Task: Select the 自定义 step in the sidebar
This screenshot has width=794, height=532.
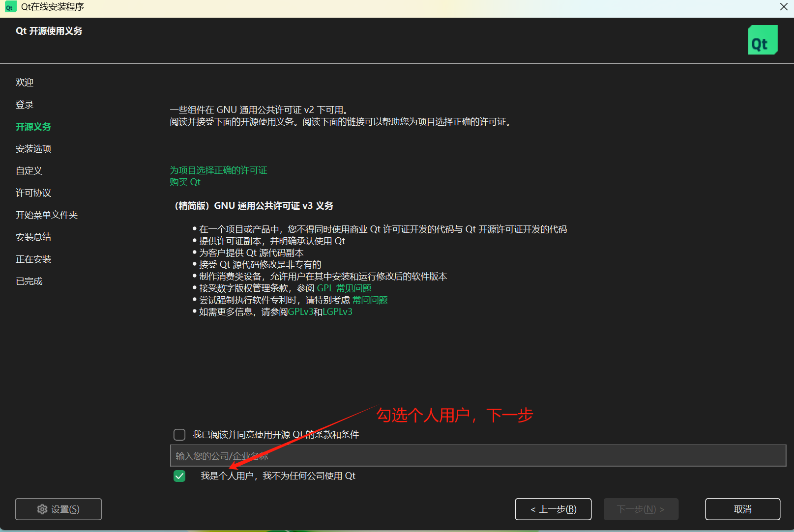Action: pyautogui.click(x=29, y=171)
